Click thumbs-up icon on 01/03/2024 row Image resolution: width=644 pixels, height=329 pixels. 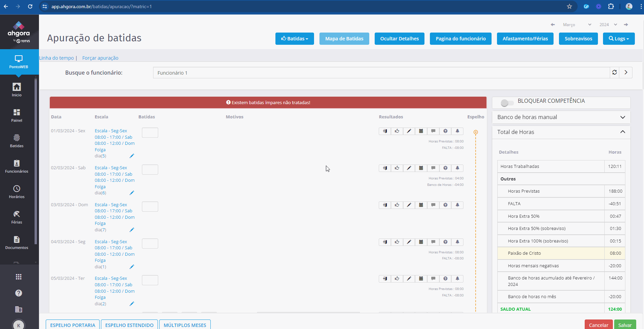[397, 131]
